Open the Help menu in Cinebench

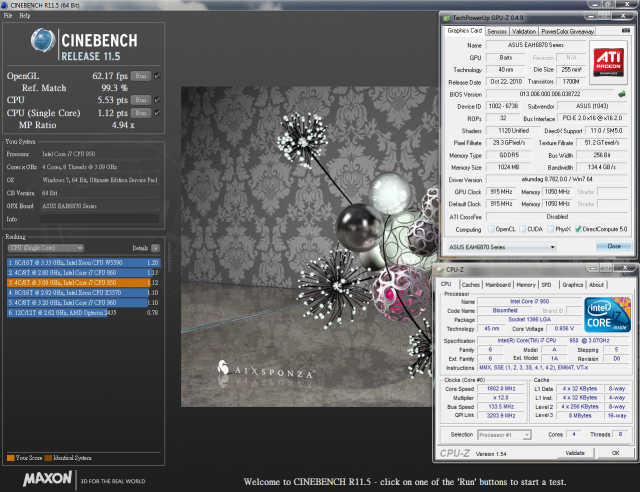(24, 16)
